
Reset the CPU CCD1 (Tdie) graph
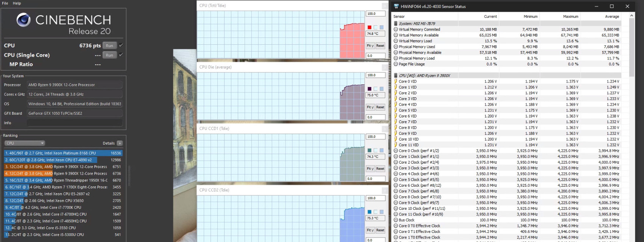coord(380,169)
